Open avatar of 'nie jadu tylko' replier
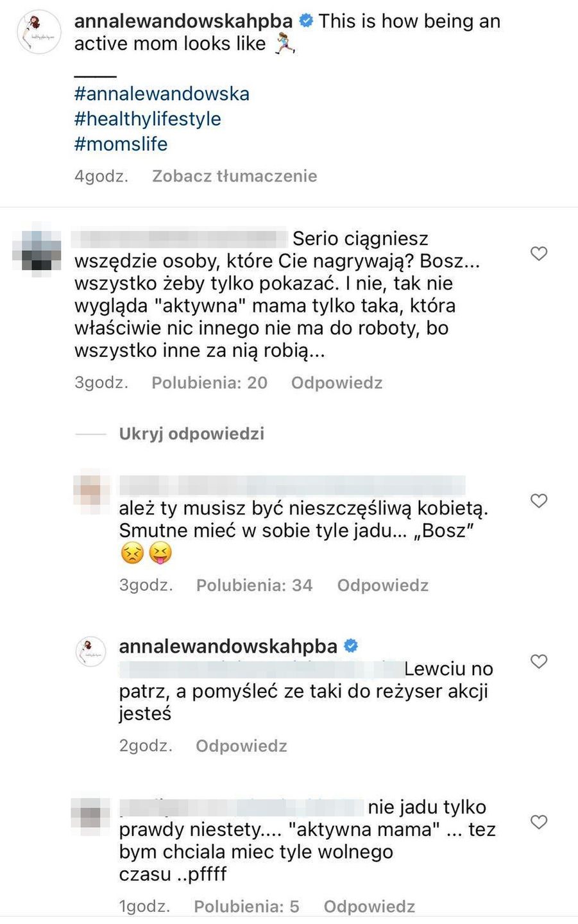The width and height of the screenshot is (578, 924). (x=90, y=817)
